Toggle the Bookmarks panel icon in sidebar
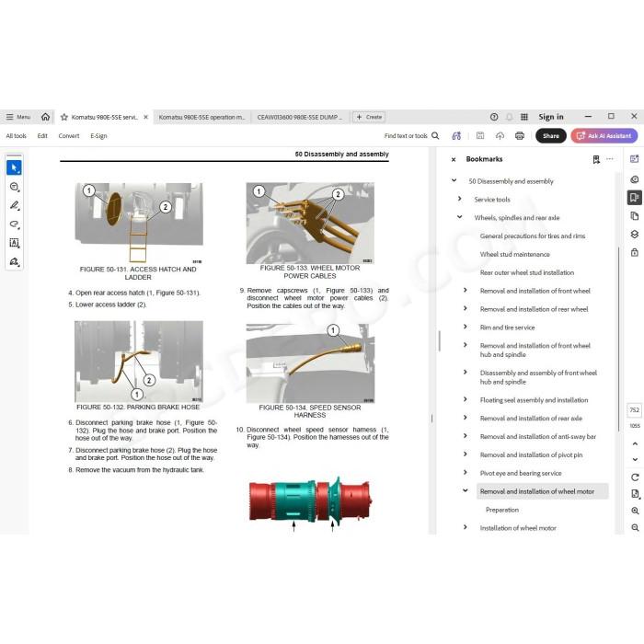644x644 pixels. point(635,198)
